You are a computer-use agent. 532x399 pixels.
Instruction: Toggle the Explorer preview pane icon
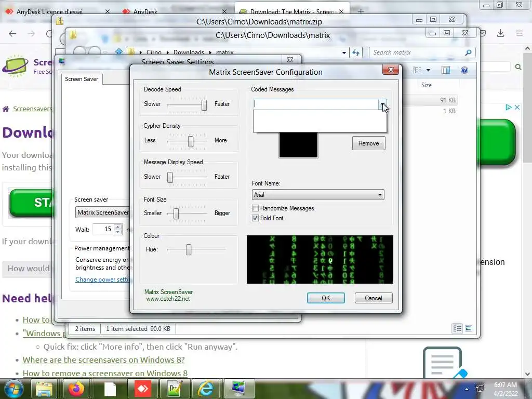[445, 70]
